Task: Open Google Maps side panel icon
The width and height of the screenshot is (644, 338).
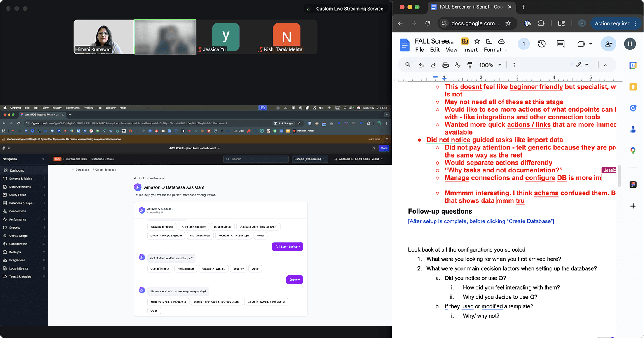Action: click(633, 151)
